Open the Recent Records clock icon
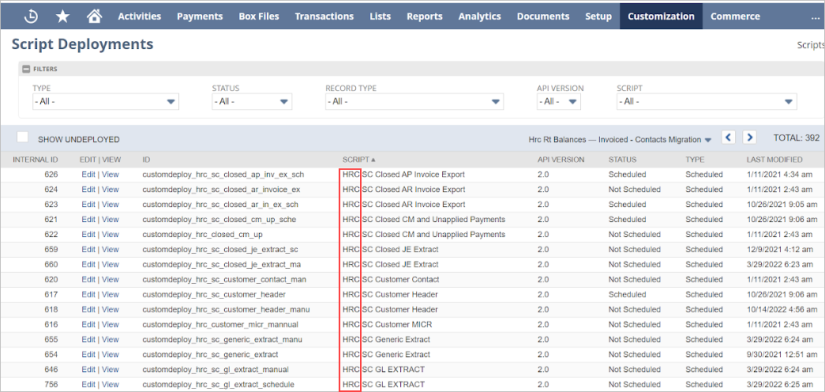 point(31,16)
